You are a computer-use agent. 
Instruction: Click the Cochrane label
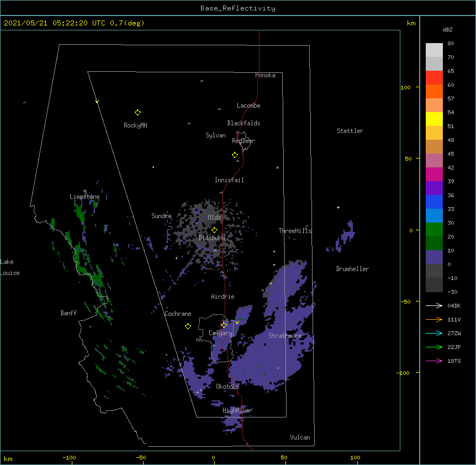178,314
